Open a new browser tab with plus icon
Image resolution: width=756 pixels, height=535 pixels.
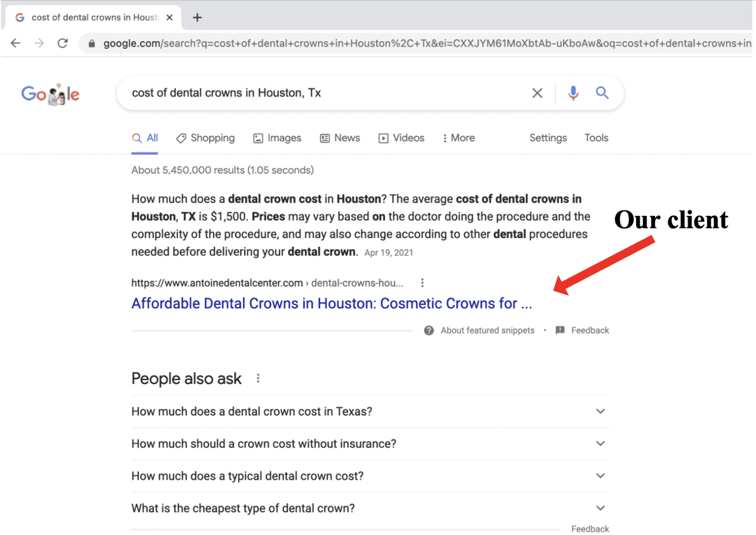point(198,17)
